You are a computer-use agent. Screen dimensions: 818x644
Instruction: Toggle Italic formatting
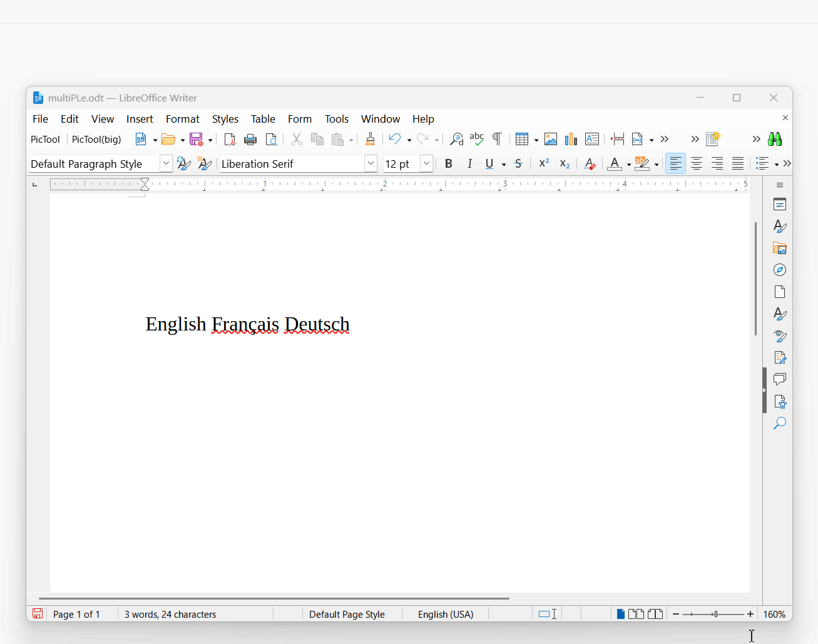coord(469,163)
